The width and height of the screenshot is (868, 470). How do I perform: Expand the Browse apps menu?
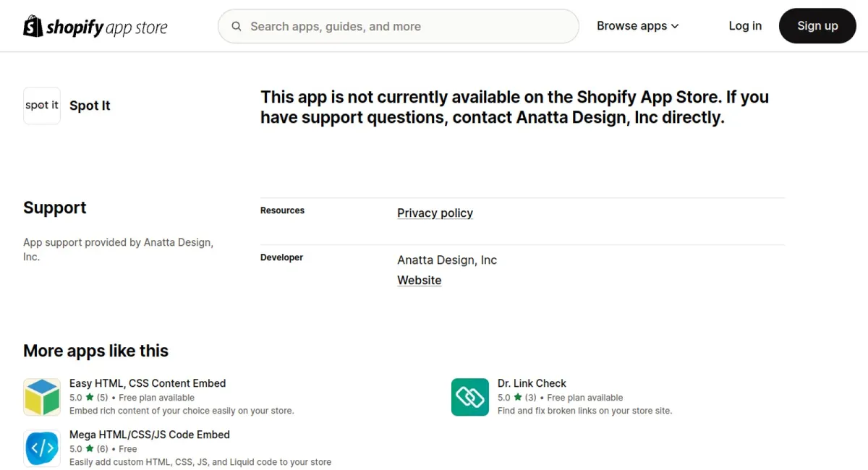(638, 26)
